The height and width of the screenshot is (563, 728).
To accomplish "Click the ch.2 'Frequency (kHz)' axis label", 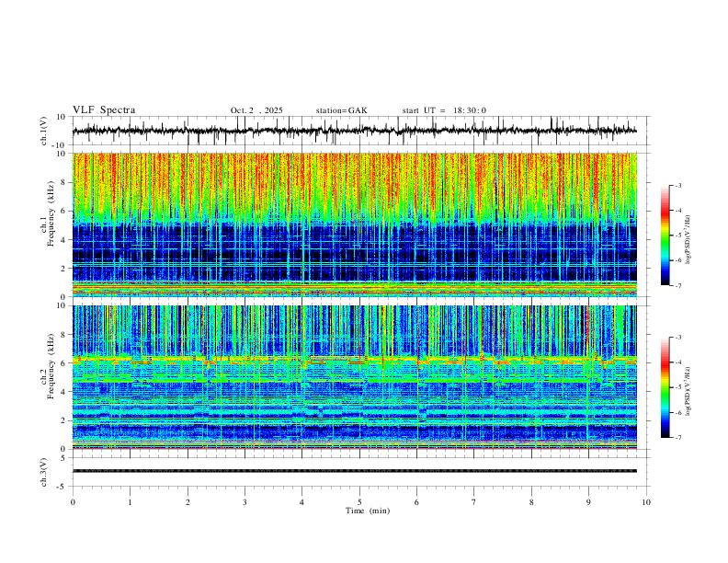I will (x=51, y=367).
